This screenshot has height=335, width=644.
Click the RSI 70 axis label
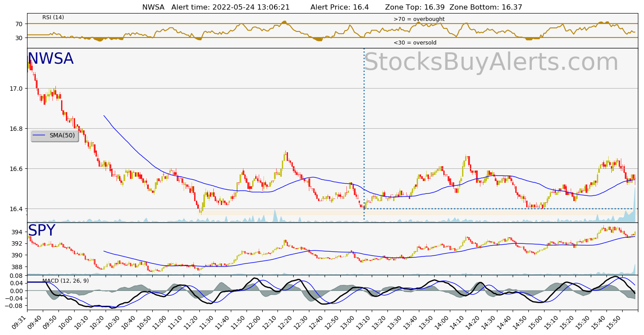pos(20,24)
